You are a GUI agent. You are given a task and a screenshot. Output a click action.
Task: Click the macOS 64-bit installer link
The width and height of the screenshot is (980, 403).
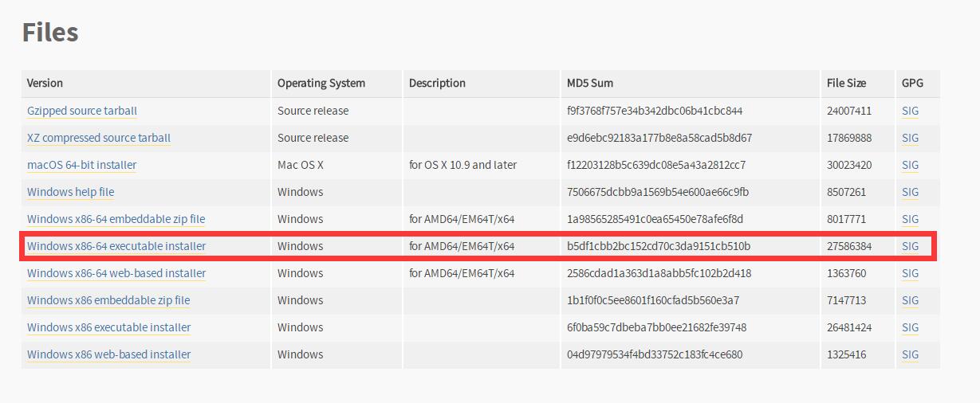click(82, 165)
